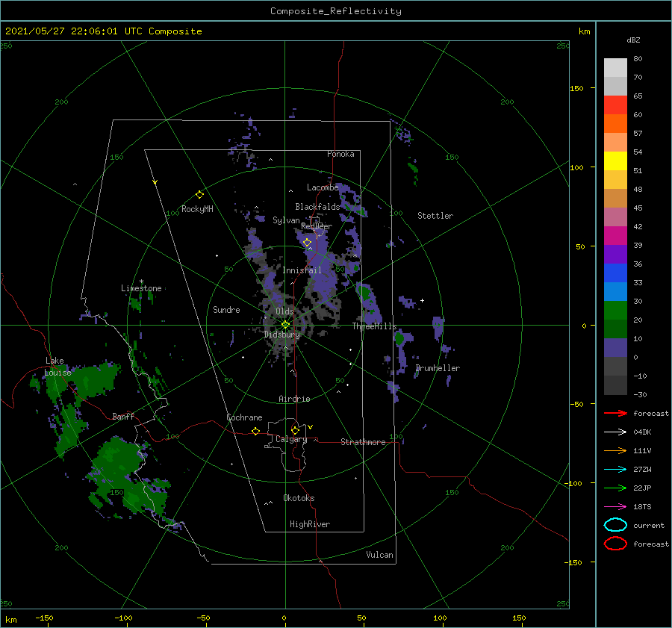
Task: Click the red forecast arrow in legend
Action: [615, 413]
